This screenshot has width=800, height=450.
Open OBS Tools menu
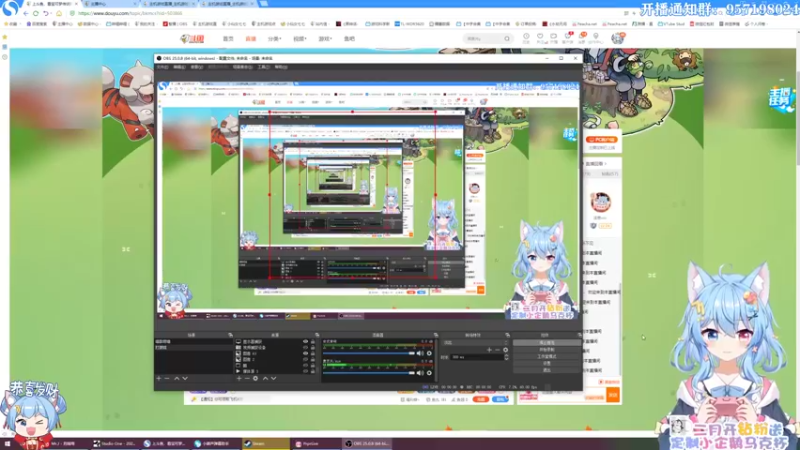[x=263, y=67]
